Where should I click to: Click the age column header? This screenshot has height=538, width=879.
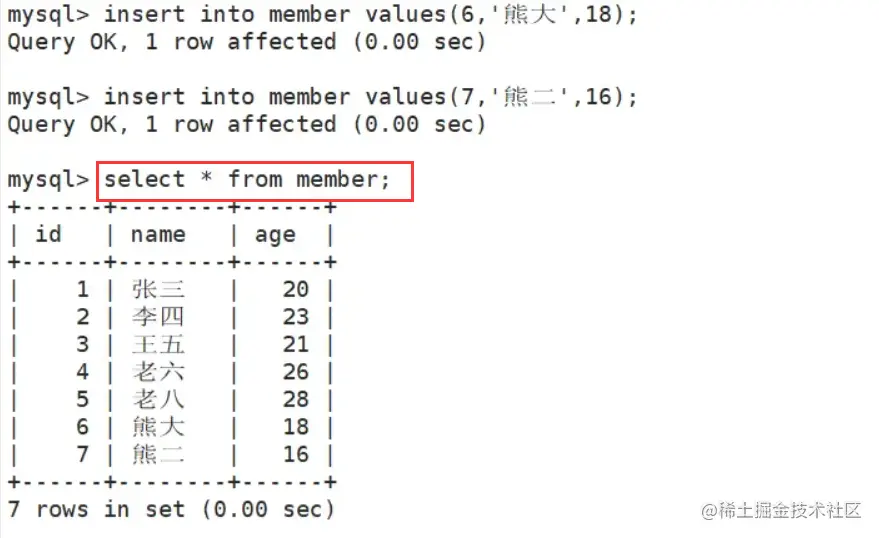click(x=275, y=235)
